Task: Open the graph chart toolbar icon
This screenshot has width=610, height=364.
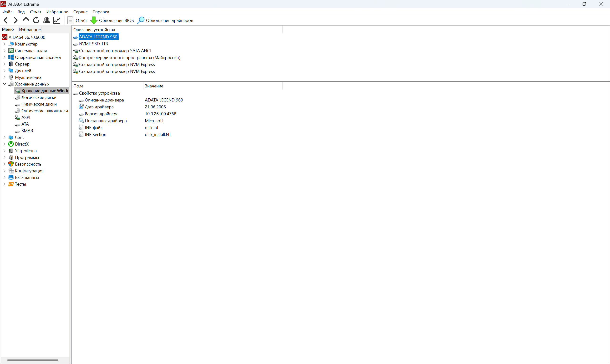Action: click(x=57, y=20)
